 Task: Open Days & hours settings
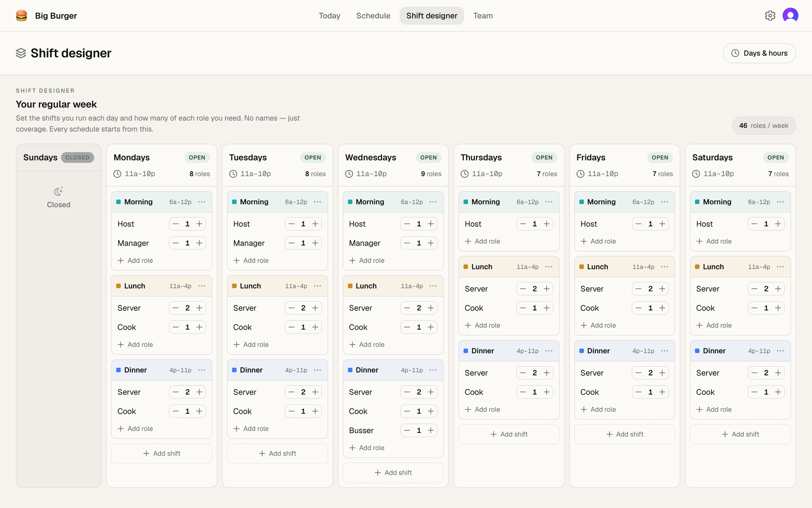pyautogui.click(x=759, y=53)
